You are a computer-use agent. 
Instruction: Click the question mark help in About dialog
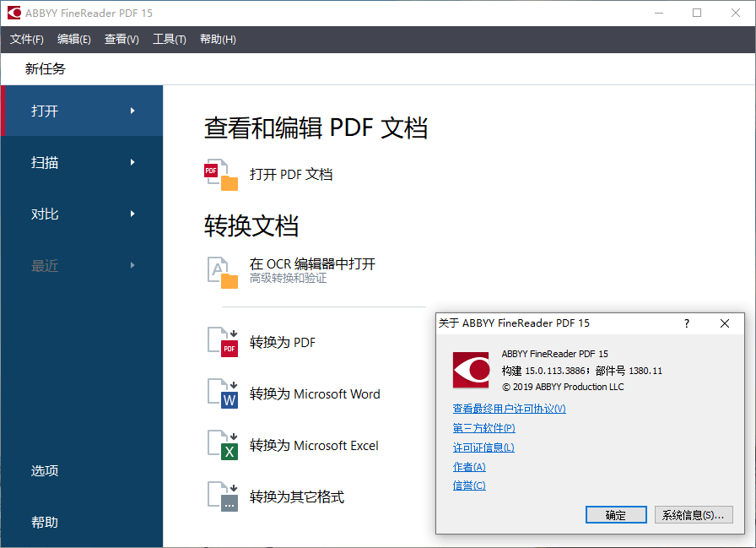coord(687,323)
